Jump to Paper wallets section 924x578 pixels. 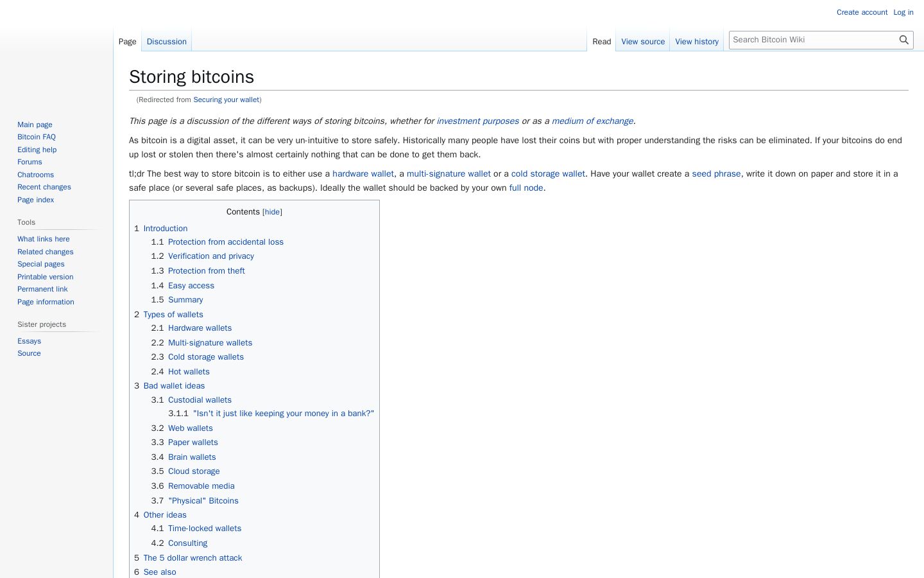coord(193,442)
